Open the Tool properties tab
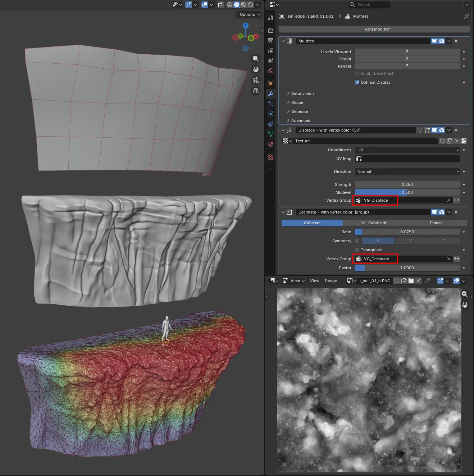474x476 pixels. [271, 17]
